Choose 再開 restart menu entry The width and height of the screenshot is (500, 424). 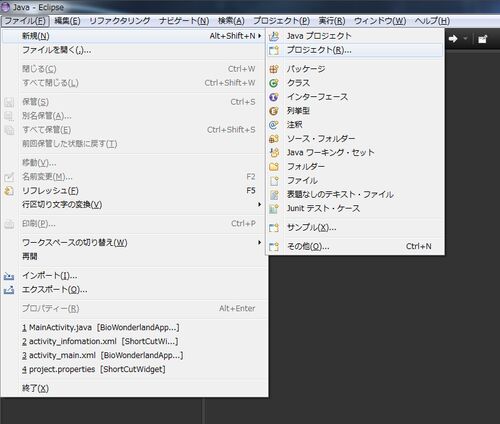[x=133, y=256]
